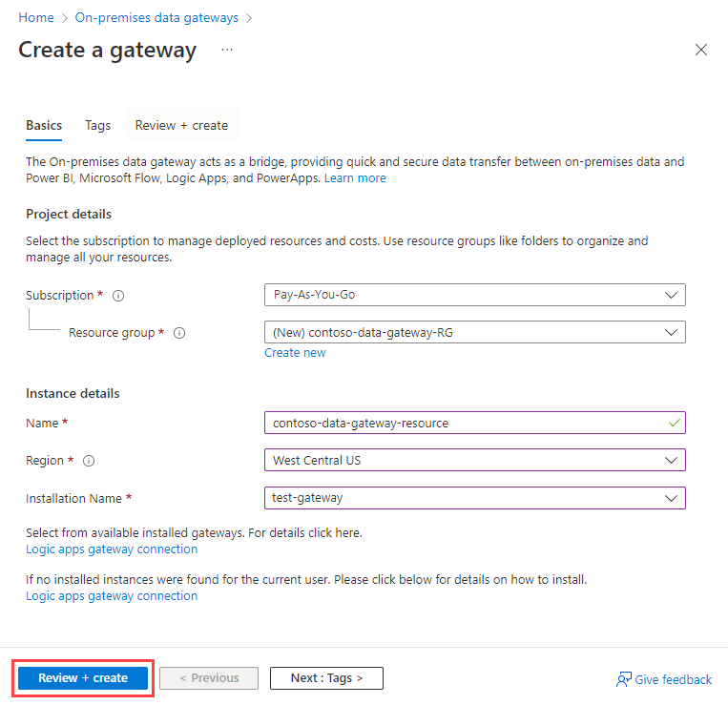This screenshot has height=705, width=728.
Task: Click the Subscription info icon
Action: [x=118, y=296]
